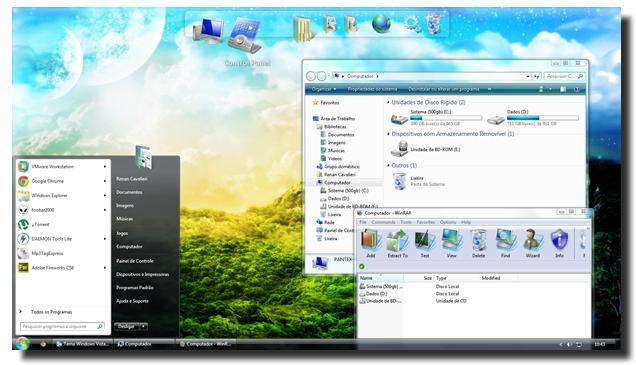This screenshot has height=365, width=636.
Task: Click Desinstalar ou alterar um programa
Action: point(443,89)
